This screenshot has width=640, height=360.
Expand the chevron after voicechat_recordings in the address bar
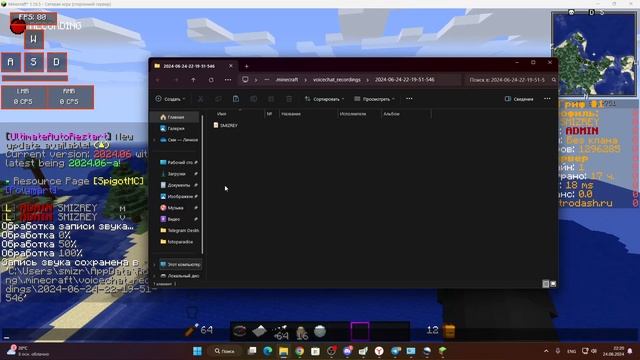(367, 80)
